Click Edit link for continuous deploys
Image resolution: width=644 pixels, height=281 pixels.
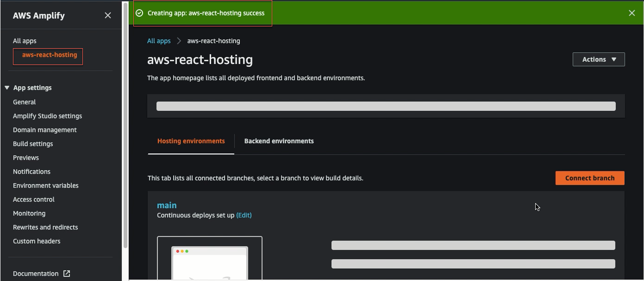coord(244,215)
